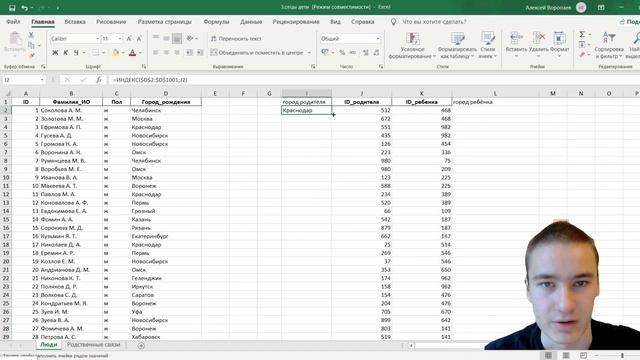Add a new sheet plus icon
The width and height of the screenshot is (640, 360).
coord(141,346)
